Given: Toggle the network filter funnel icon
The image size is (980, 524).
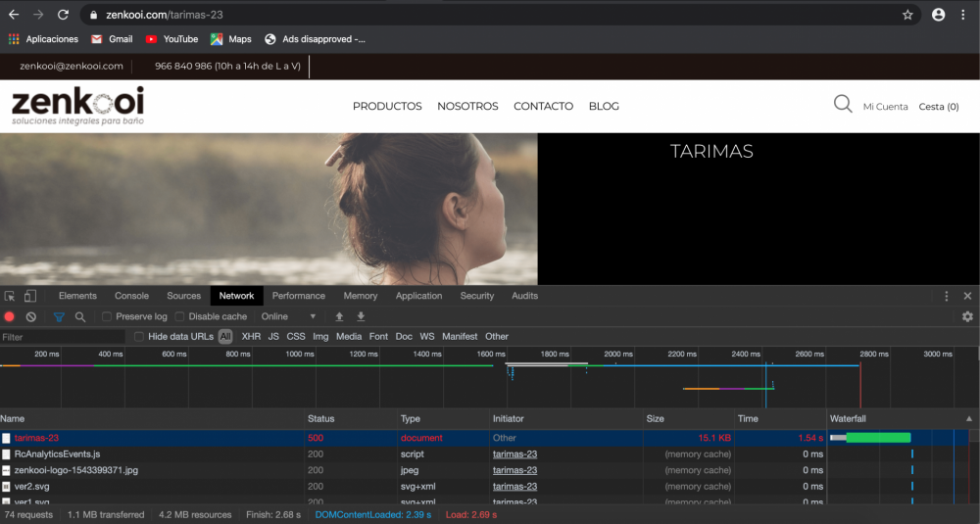Looking at the screenshot, I should click(59, 317).
